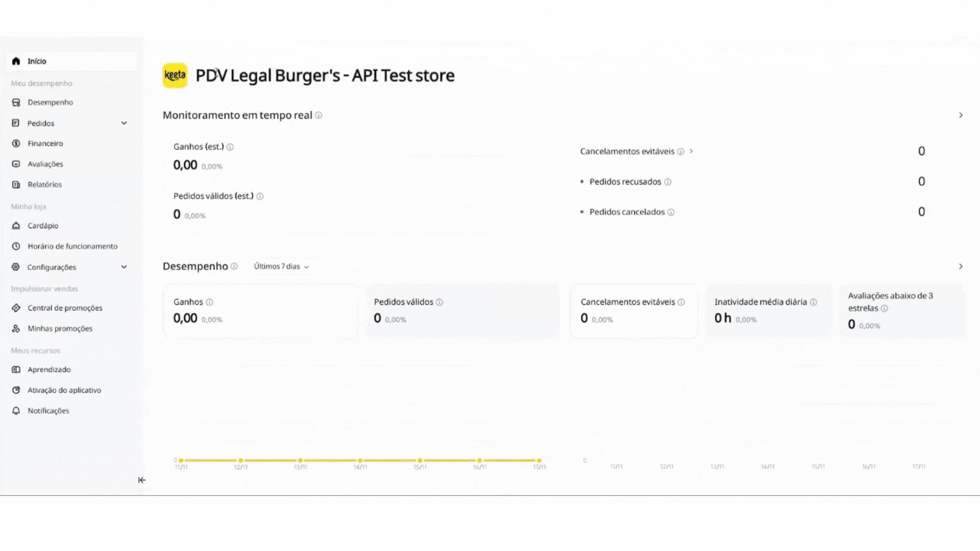The height and width of the screenshot is (551, 980).
Task: Click the 17/11 data point on chart
Action: [x=539, y=460]
